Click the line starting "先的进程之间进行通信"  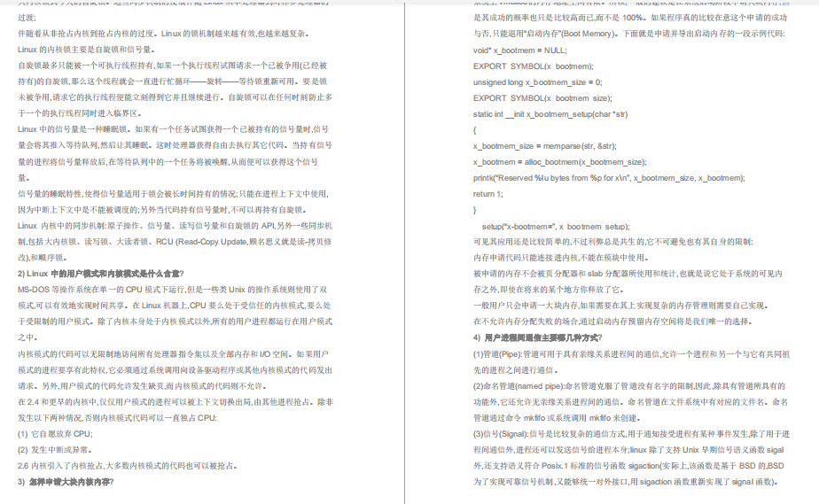(516, 370)
